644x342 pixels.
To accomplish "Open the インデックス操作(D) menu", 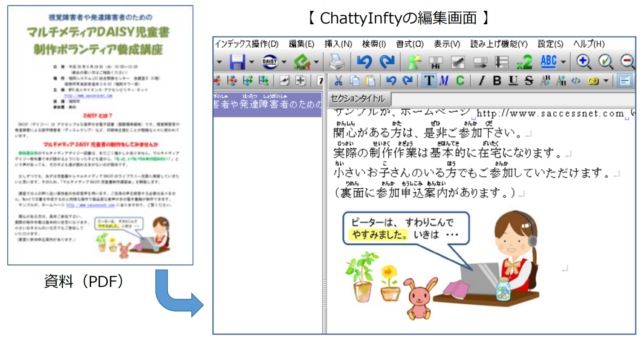I will pos(247,44).
